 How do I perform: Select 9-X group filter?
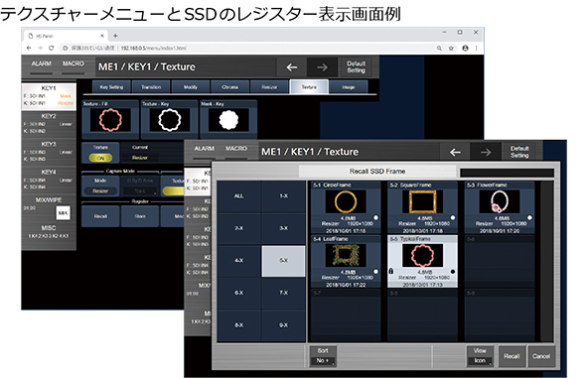tap(283, 325)
